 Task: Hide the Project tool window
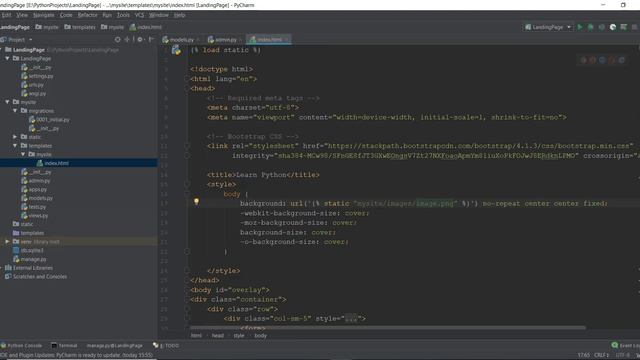pos(151,40)
